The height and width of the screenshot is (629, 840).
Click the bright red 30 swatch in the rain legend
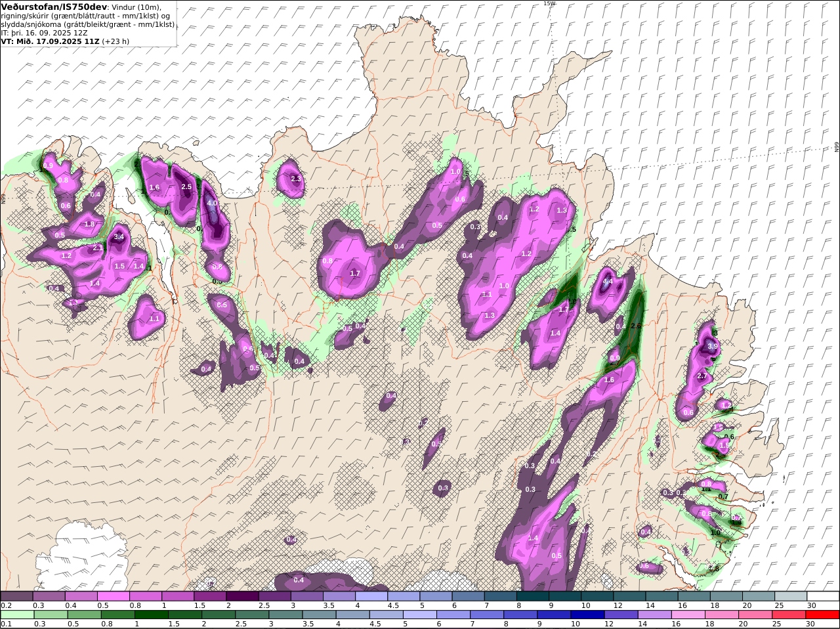[822, 615]
